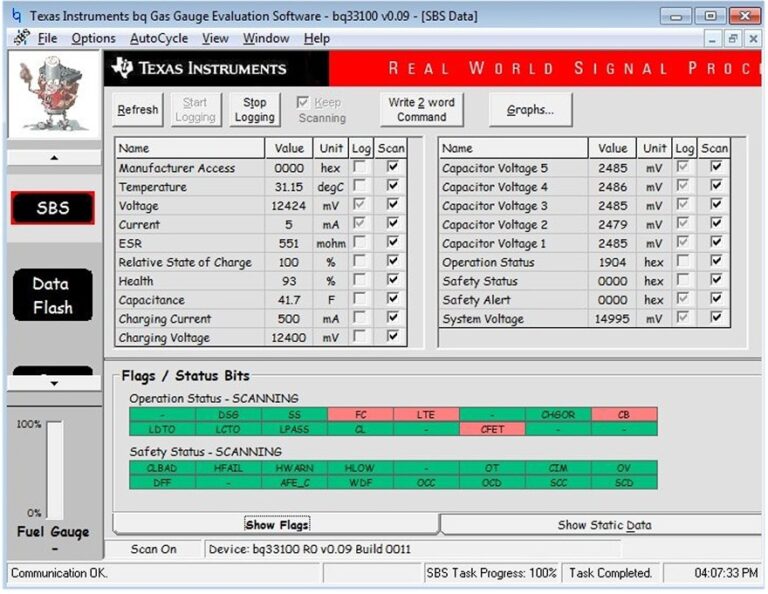Toggle Scan checkbox for Capacitance
768x594 pixels.
tap(392, 299)
